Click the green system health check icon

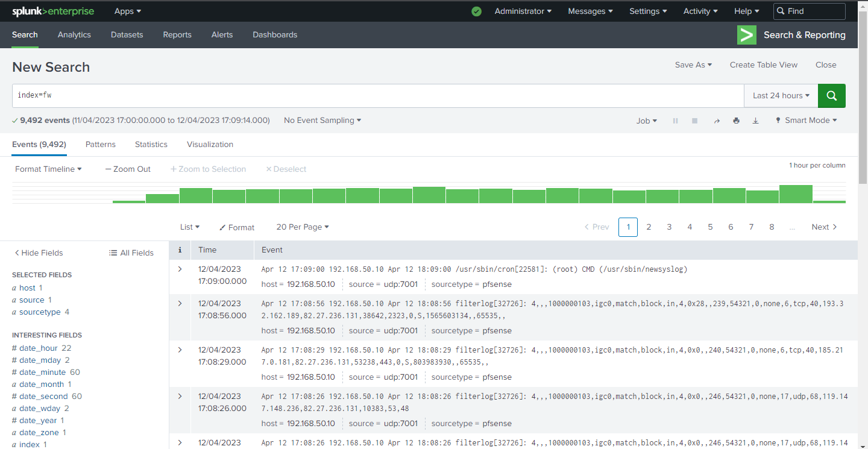click(476, 11)
